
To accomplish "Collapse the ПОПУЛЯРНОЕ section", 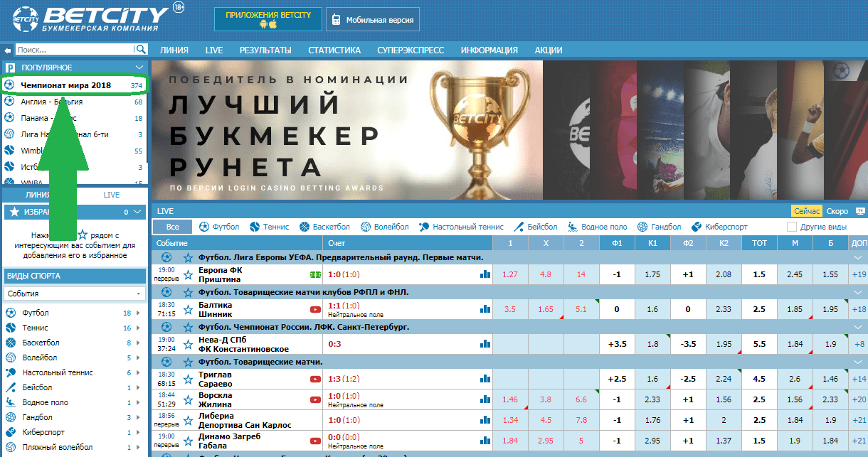I will [139, 68].
